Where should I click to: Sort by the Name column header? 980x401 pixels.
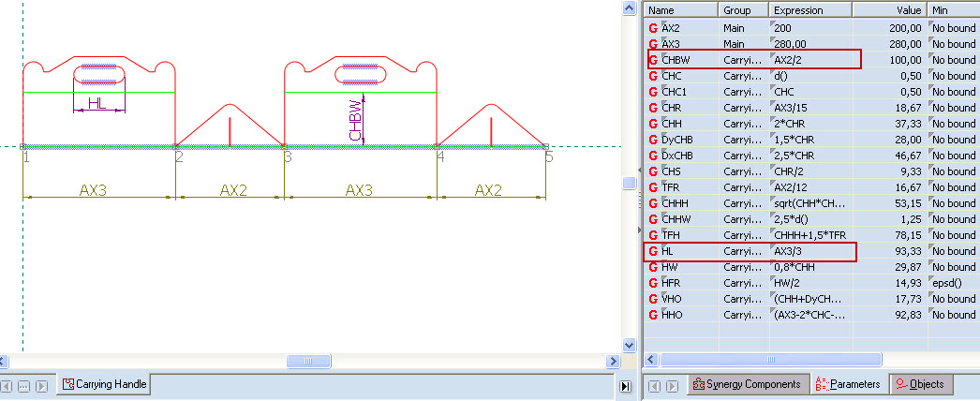[680, 9]
